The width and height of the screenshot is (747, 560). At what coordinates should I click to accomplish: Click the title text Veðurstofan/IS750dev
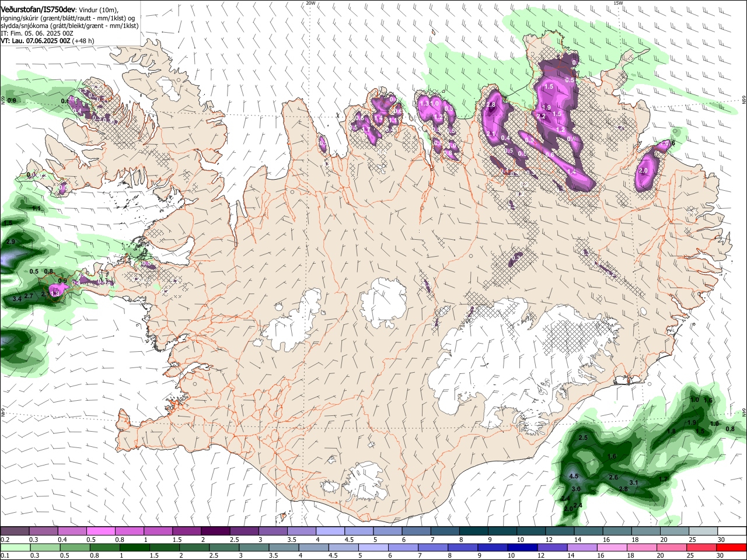click(x=37, y=9)
